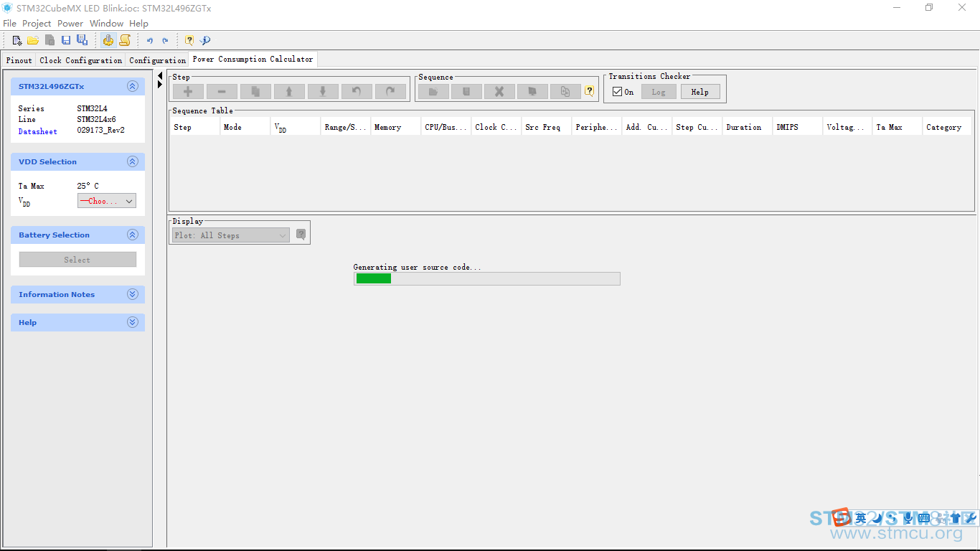
Task: Open the File menu
Action: coord(9,24)
